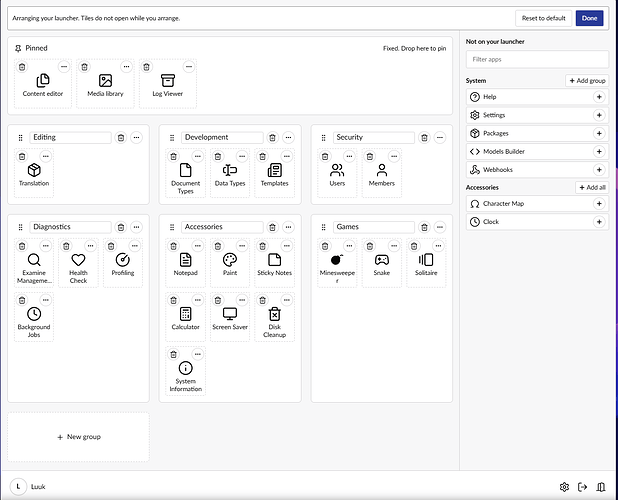Select the Snake game tile
This screenshot has height=500, width=618.
pos(382,263)
